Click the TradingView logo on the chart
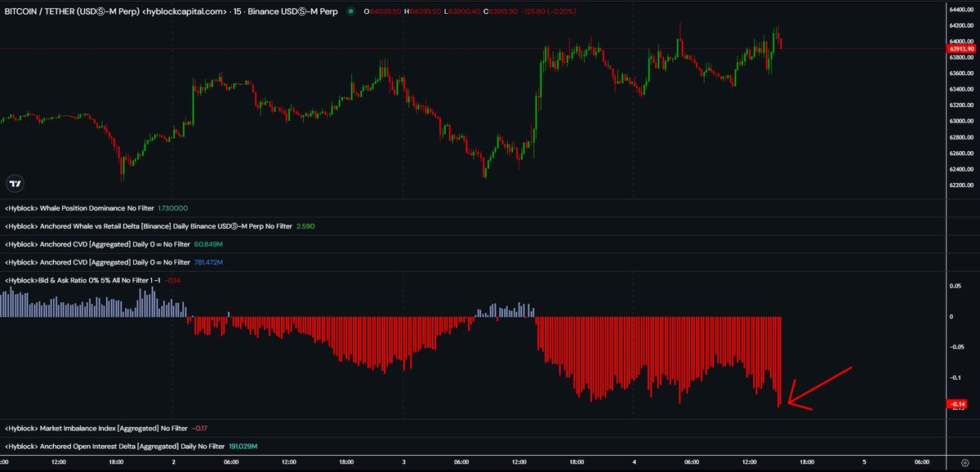 coord(14,182)
